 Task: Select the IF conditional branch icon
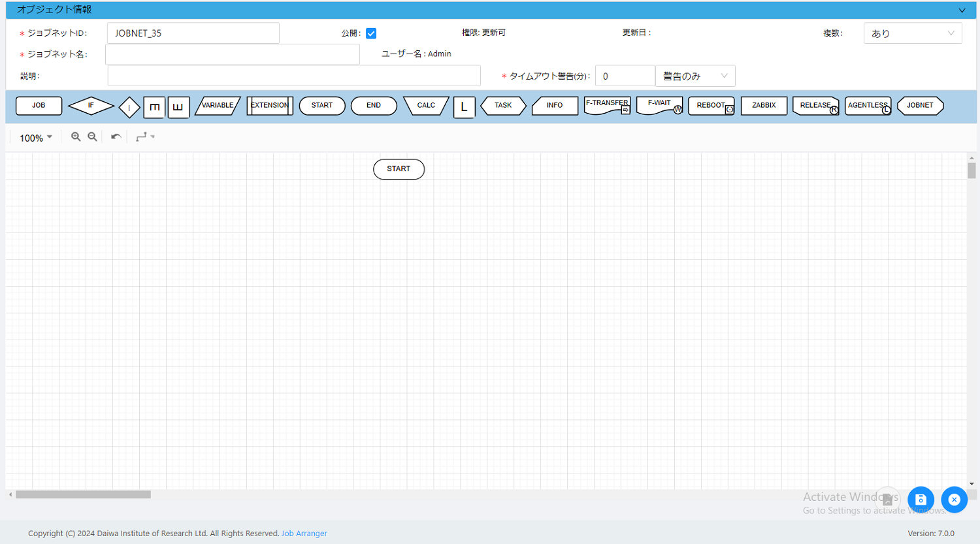90,105
